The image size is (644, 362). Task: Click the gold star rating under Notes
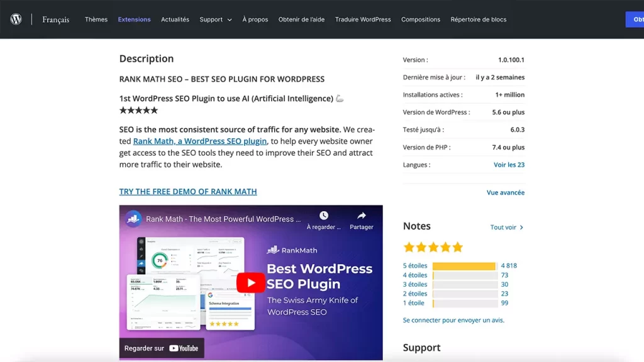(433, 247)
